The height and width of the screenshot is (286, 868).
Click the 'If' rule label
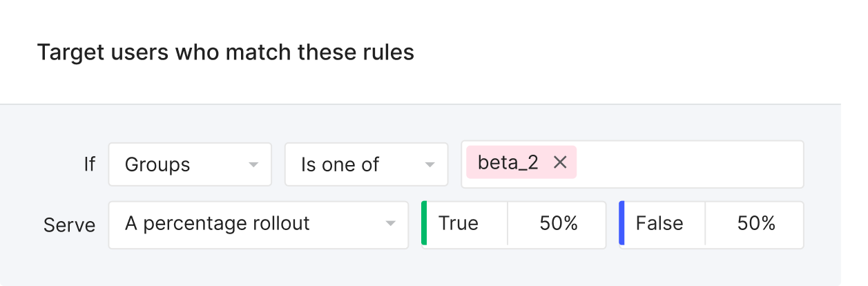pyautogui.click(x=89, y=164)
